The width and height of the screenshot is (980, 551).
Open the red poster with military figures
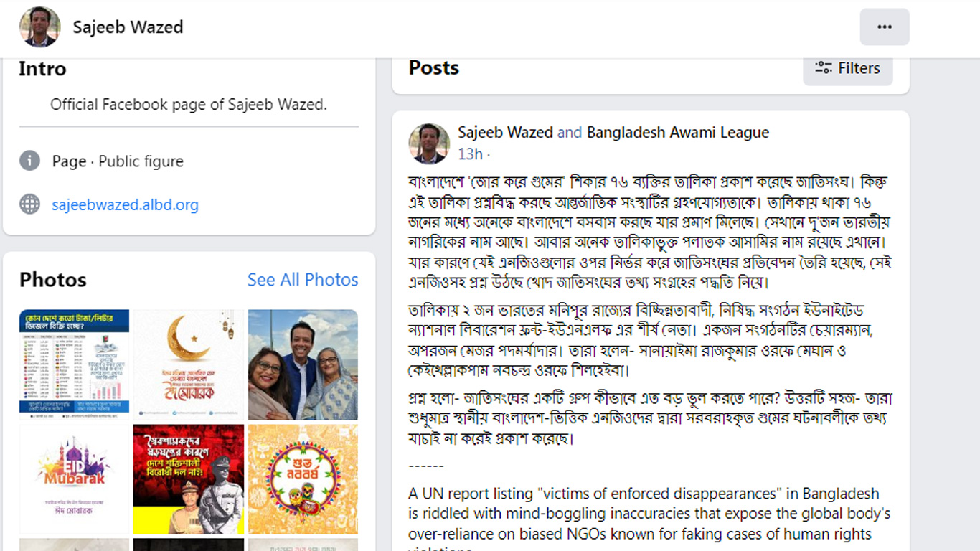(x=189, y=479)
